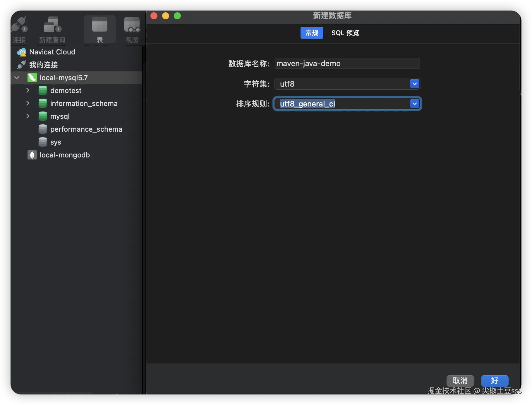Expand the mysql database node
This screenshot has height=405, width=532.
28,116
